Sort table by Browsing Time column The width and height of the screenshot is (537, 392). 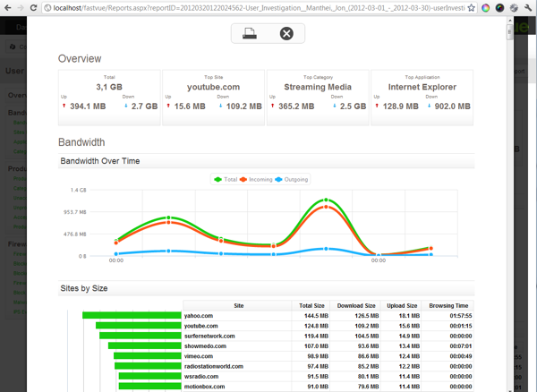[447, 305]
